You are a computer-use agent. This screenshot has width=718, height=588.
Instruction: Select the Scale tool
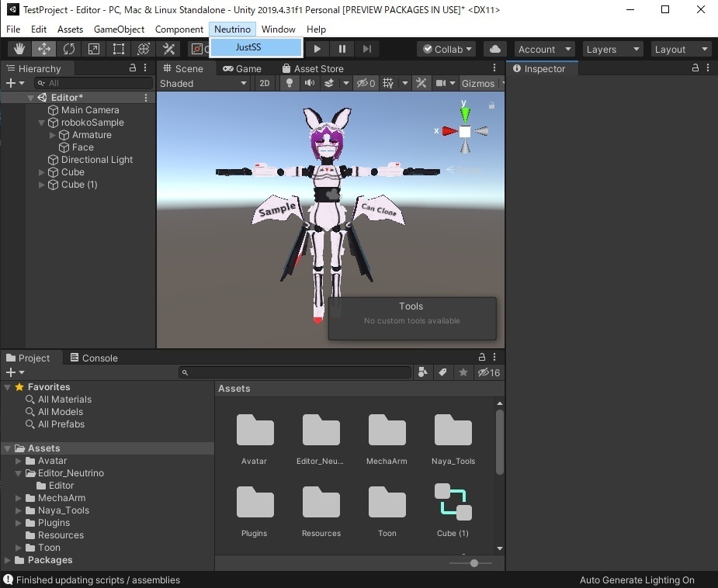93,48
